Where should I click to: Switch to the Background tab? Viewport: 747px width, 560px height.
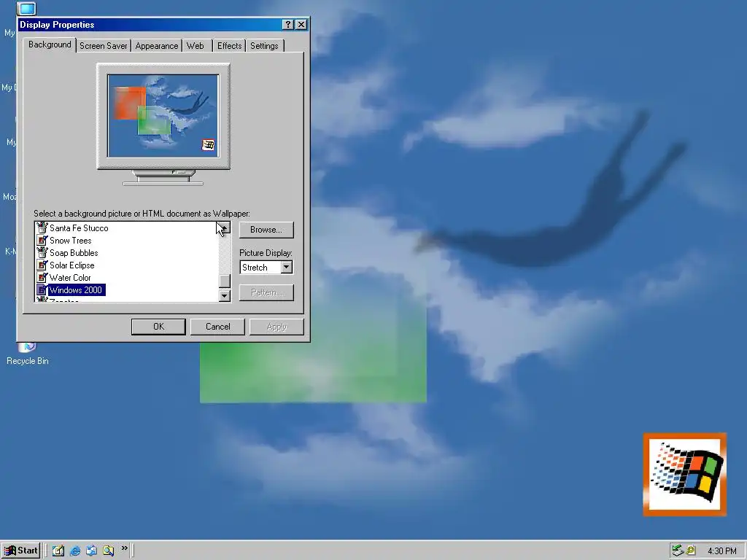50,44
